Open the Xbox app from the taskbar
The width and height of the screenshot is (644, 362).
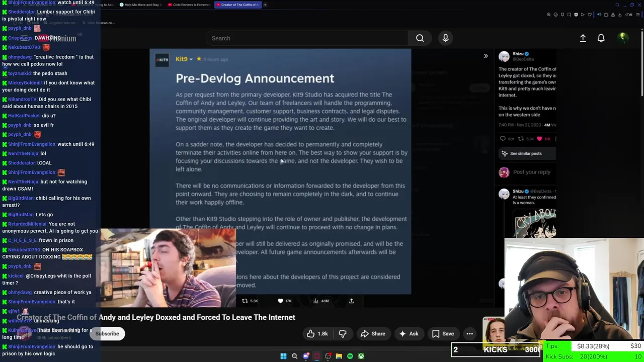click(361, 356)
